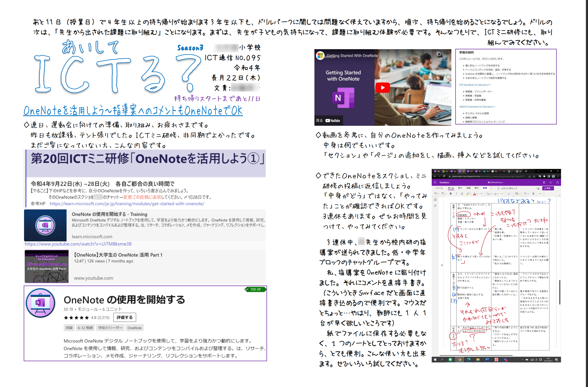Viewport: 588px width, 387px height.
Task: Launch Microsoft Teams from the taskbar
Action: [x=506, y=360]
